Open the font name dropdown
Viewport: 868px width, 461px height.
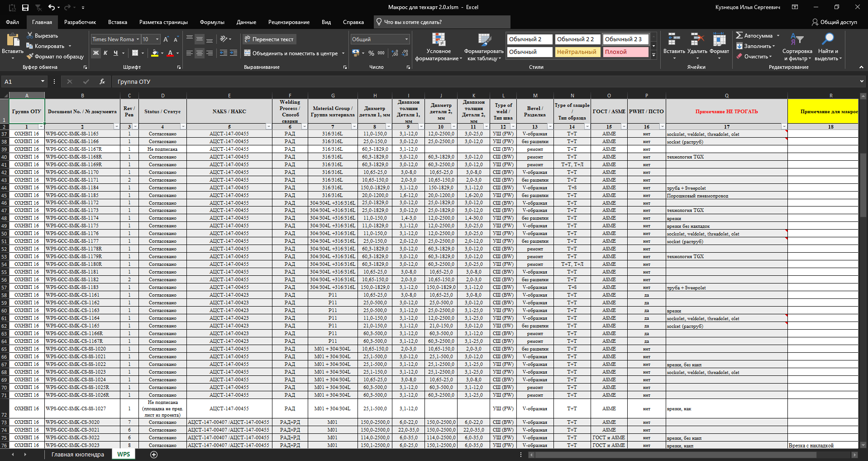(138, 39)
